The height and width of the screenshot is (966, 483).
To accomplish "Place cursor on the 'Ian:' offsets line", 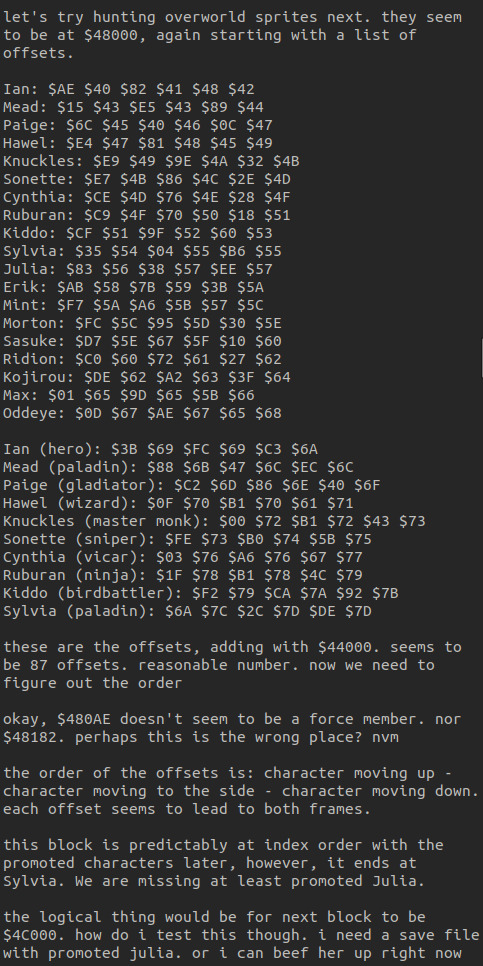I will point(129,89).
